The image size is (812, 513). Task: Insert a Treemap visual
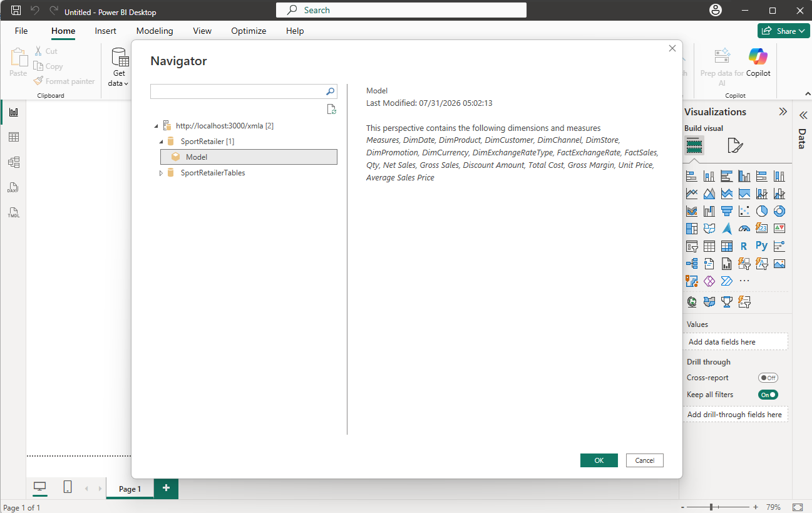coord(692,229)
